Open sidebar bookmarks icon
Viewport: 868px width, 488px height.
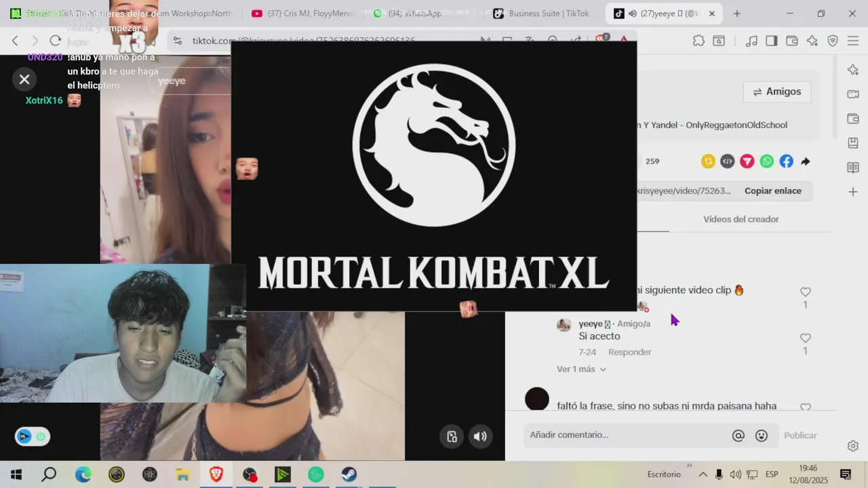[853, 143]
